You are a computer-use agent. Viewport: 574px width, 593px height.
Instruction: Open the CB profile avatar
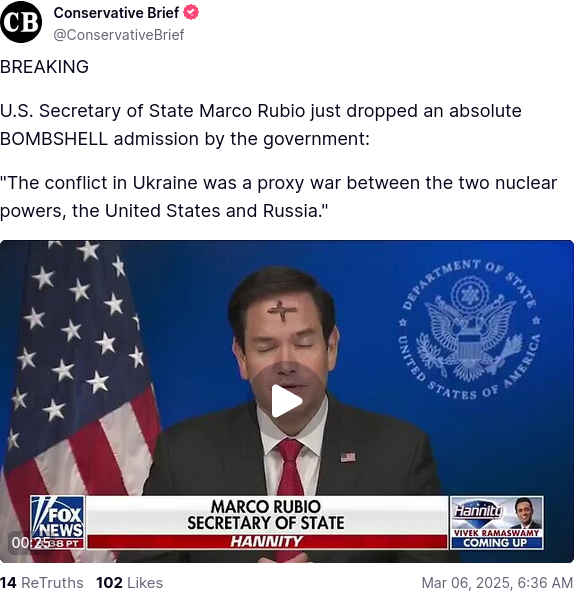[x=21, y=22]
